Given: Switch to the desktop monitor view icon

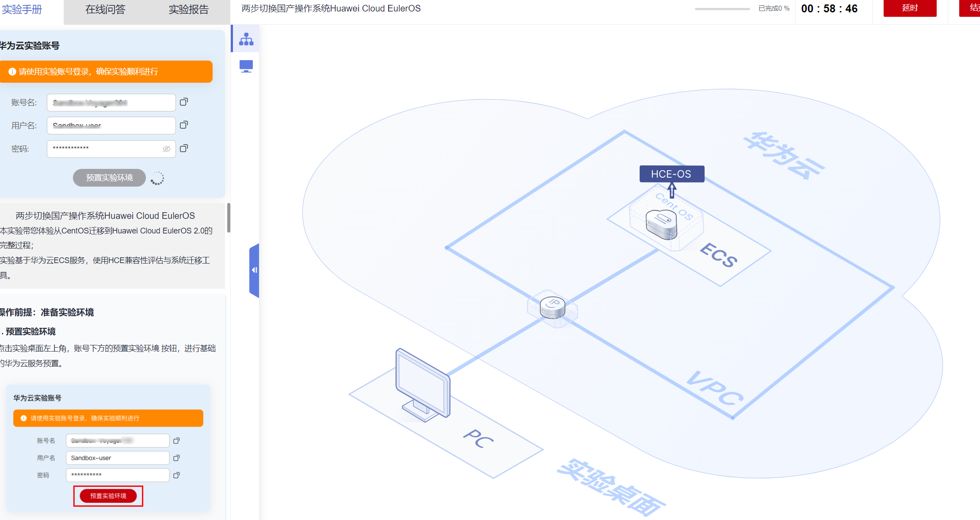Looking at the screenshot, I should 246,66.
